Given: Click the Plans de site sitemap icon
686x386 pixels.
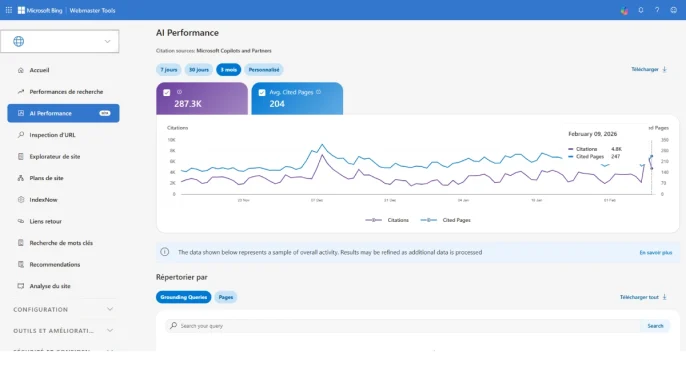Looking at the screenshot, I should [x=21, y=178].
